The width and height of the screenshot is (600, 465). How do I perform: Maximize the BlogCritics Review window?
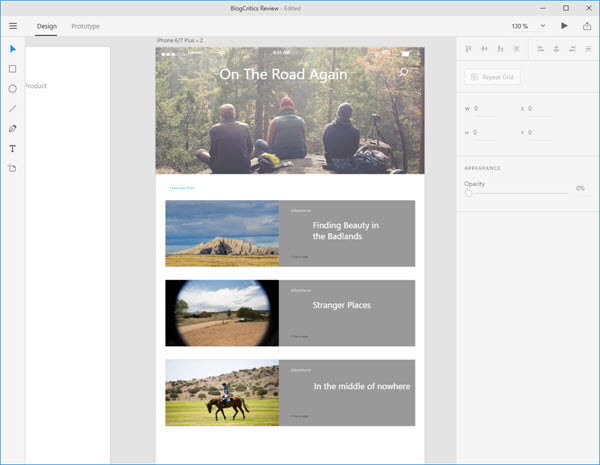click(566, 8)
